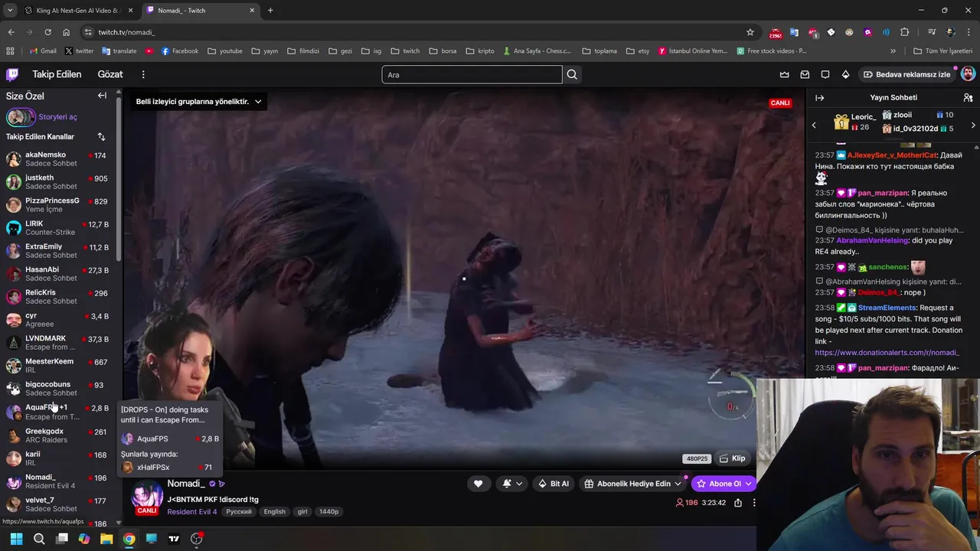Click the Windows taskbar search icon
980x551 pixels.
39,539
